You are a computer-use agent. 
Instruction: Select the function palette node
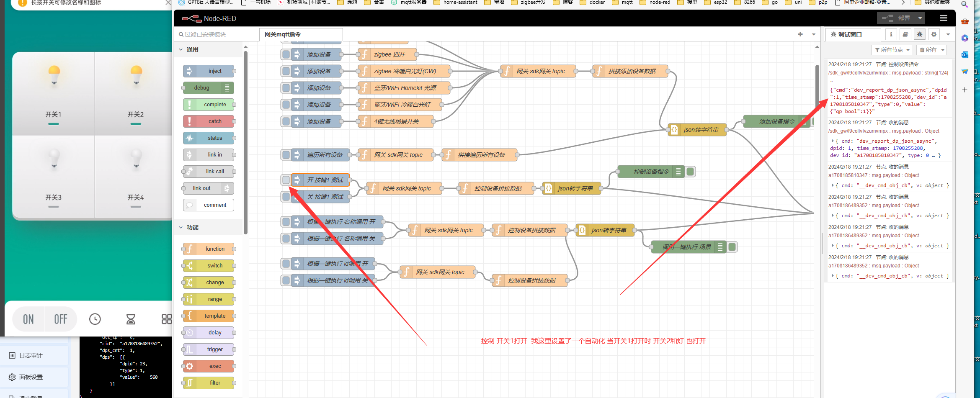click(x=209, y=249)
